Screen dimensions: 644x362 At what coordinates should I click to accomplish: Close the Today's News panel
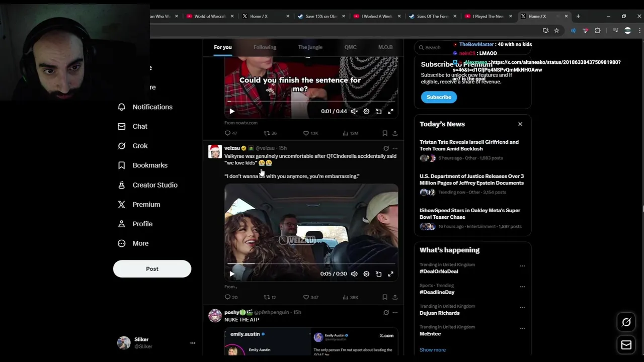click(520, 124)
